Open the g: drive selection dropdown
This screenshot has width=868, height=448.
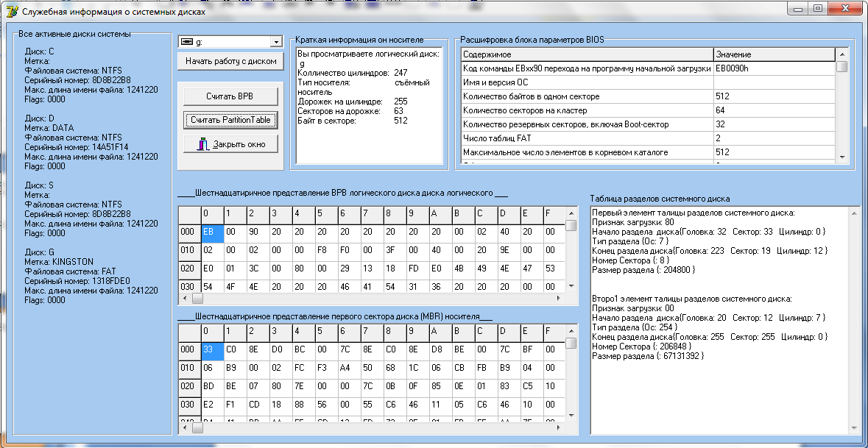pos(275,42)
